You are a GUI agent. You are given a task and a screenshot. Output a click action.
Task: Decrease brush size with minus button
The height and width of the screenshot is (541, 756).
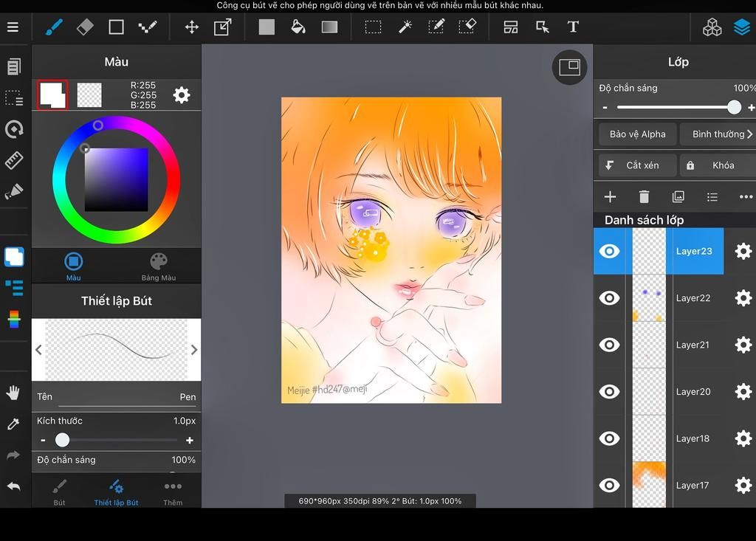coord(43,440)
